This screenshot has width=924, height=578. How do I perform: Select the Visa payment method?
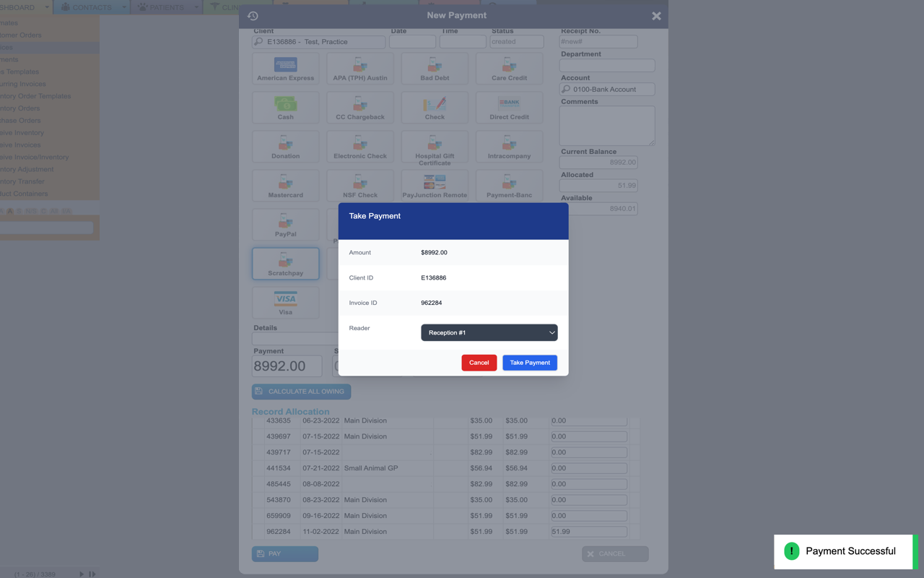[x=286, y=303]
